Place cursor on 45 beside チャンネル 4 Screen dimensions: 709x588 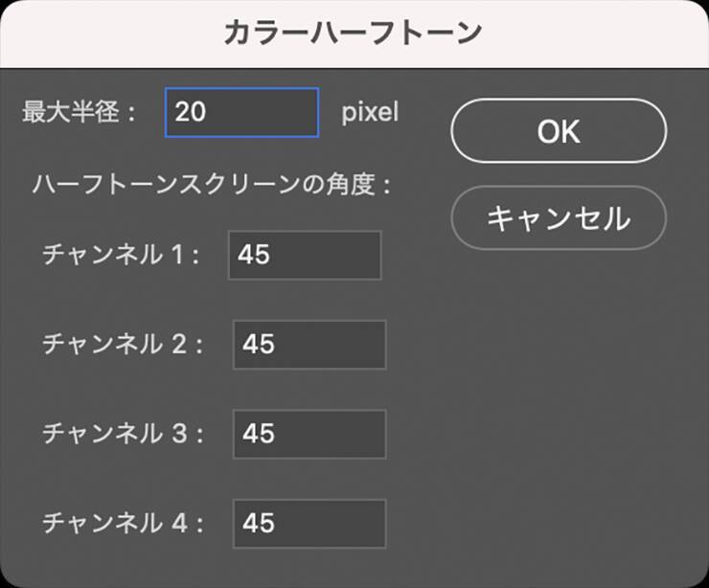pyautogui.click(x=259, y=523)
